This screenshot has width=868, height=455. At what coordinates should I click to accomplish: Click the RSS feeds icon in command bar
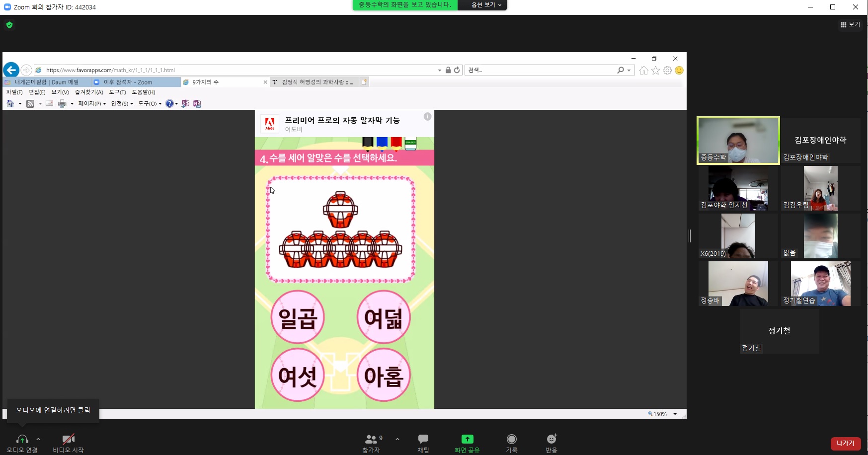(x=30, y=103)
